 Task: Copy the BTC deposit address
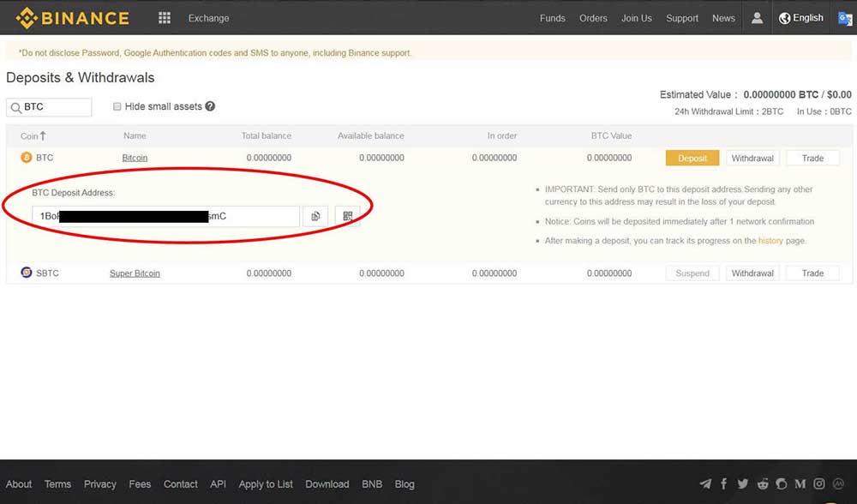point(315,216)
